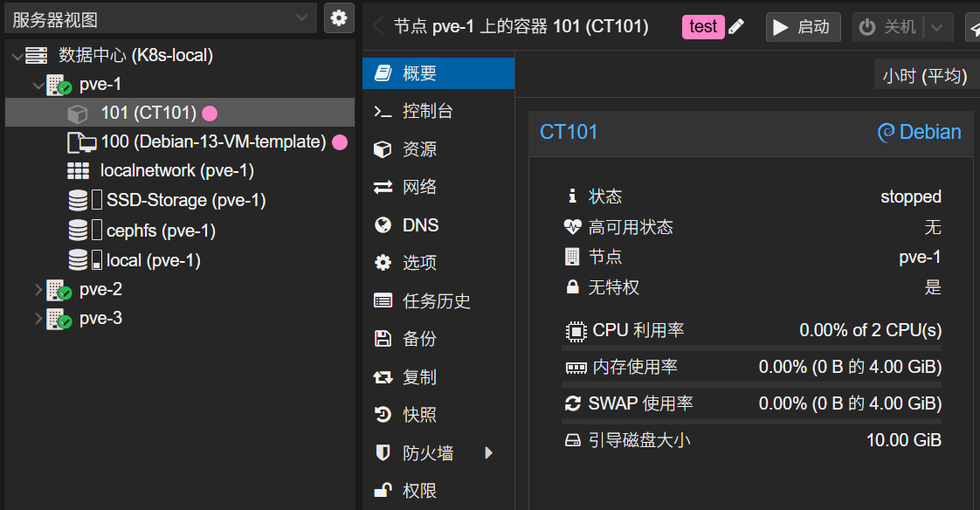Click the gear icon beside server view selector
Screen dimensions: 980x510
[x=339, y=17]
